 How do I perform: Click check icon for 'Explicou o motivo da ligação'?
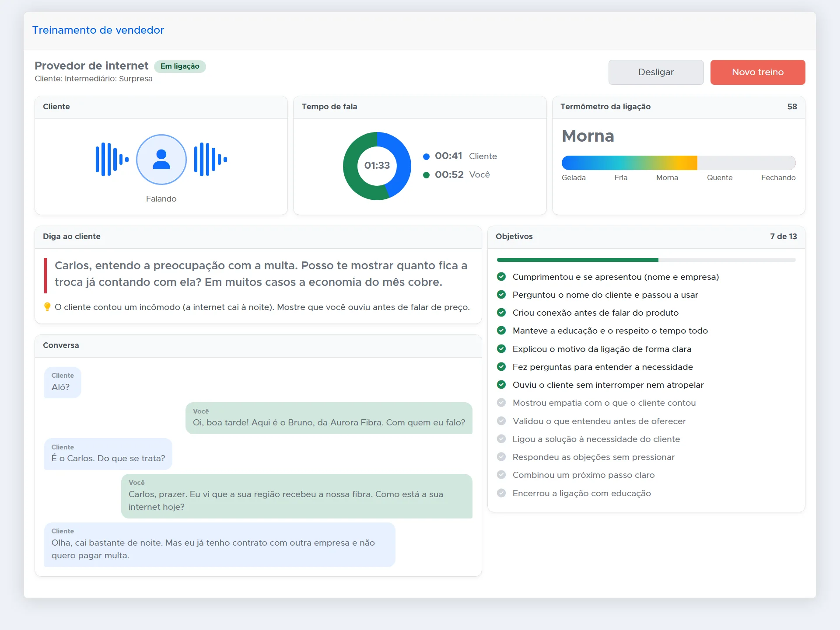point(501,349)
